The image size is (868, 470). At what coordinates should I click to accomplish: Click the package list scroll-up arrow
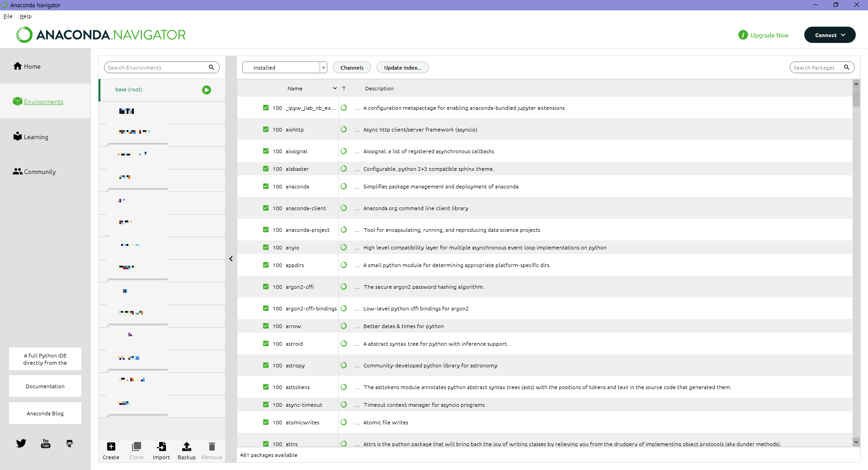coord(856,84)
